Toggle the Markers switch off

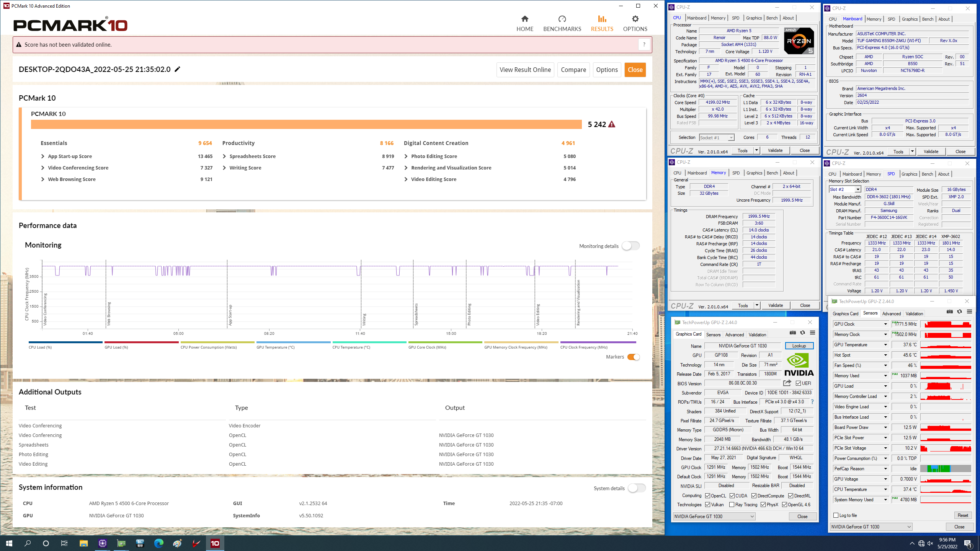(634, 357)
